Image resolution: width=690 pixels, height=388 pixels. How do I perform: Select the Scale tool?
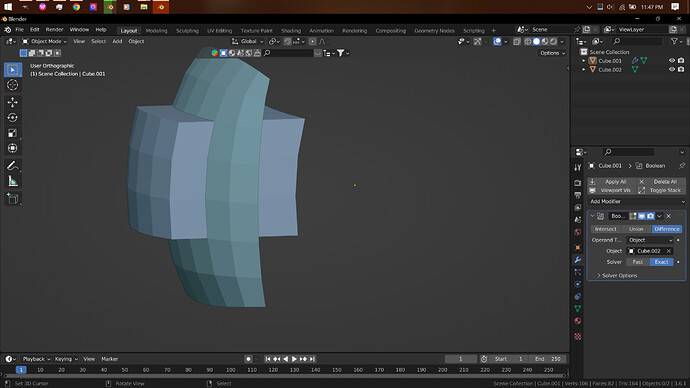tap(12, 133)
